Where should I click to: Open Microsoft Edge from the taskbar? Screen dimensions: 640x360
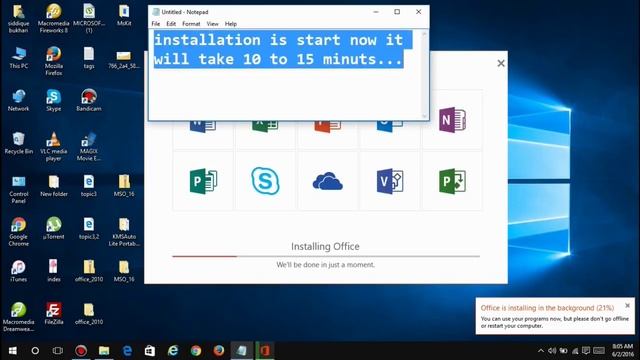(x=127, y=351)
